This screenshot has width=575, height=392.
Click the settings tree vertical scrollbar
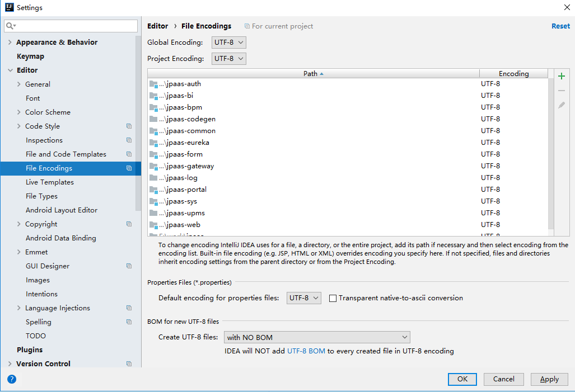(138, 124)
